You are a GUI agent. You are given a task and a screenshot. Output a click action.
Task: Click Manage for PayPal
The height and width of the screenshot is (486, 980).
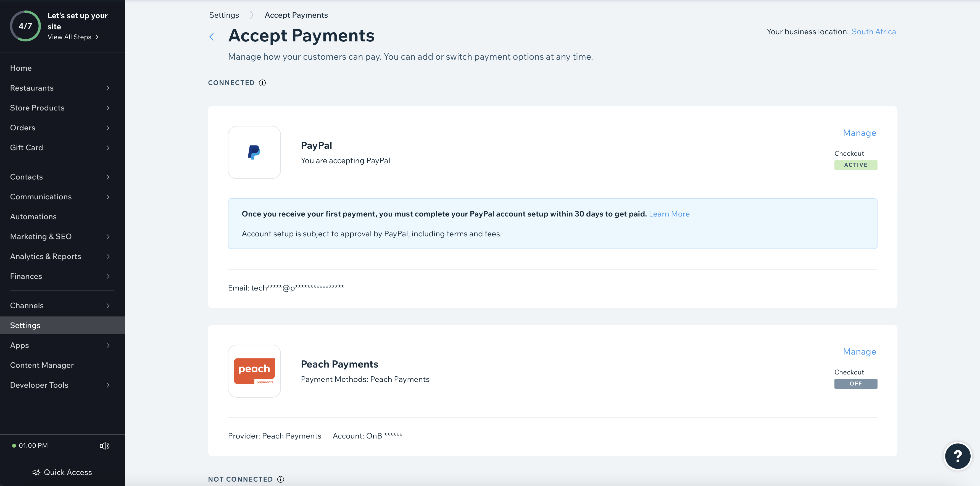coord(859,133)
